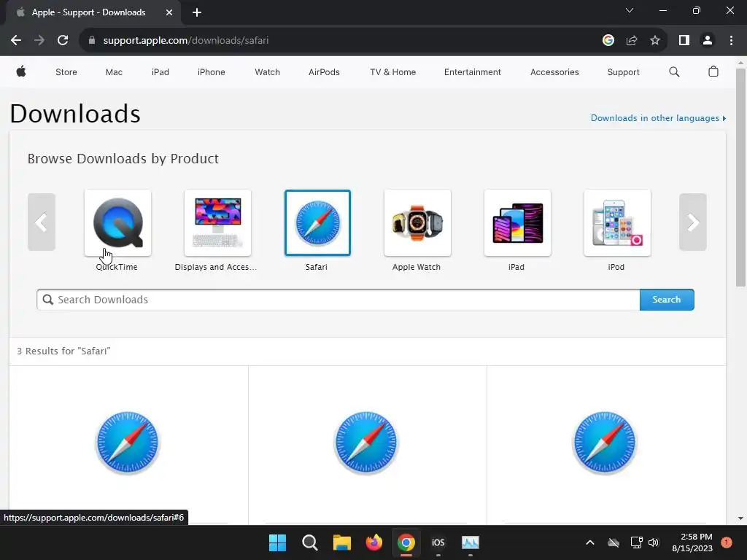747x560 pixels.
Task: Open the third Safari result thumbnail
Action: 605,443
